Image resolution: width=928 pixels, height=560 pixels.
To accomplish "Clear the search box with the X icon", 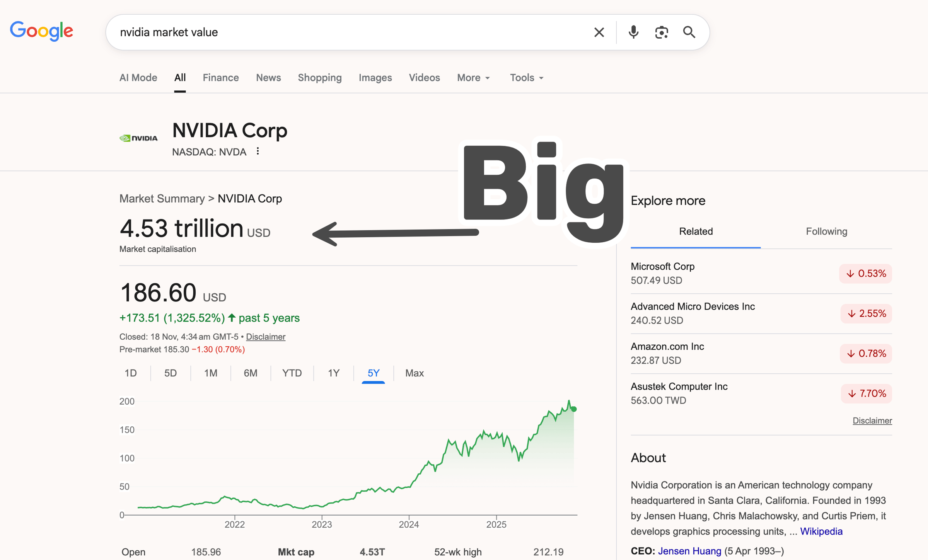I will point(599,32).
